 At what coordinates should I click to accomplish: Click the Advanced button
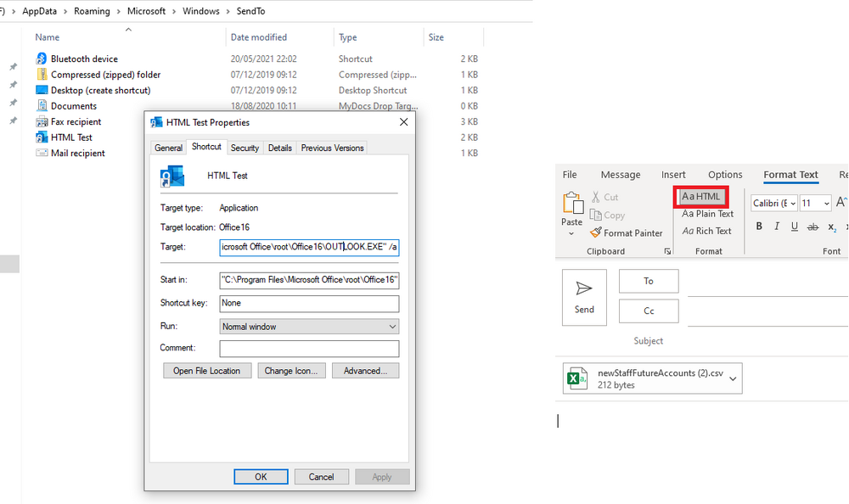pos(365,371)
